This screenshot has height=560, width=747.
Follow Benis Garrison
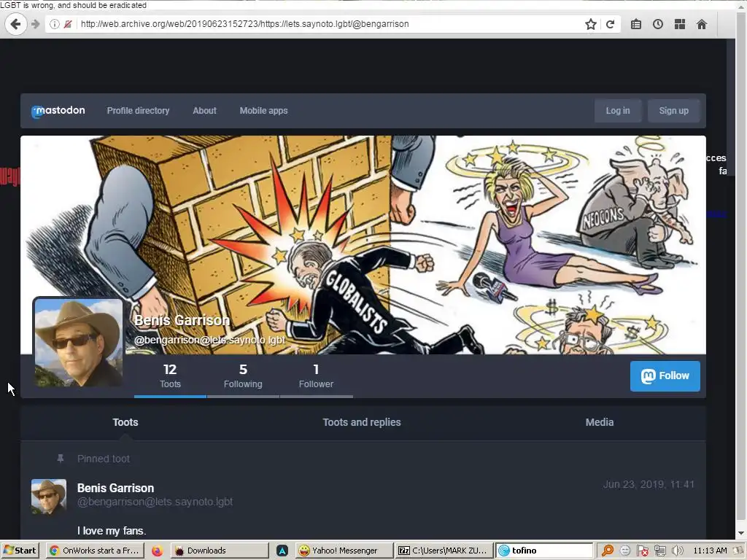coord(665,376)
